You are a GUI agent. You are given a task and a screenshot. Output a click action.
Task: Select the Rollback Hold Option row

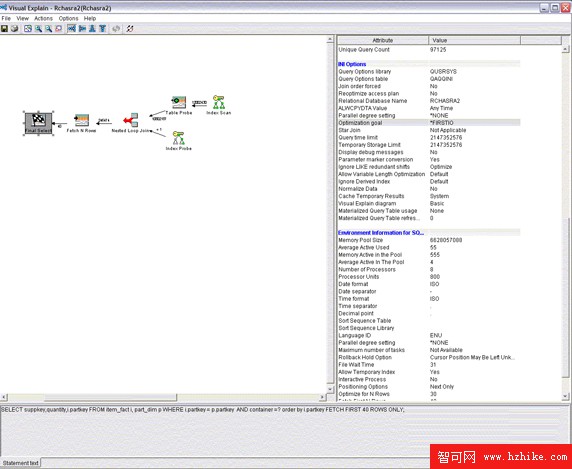429,357
